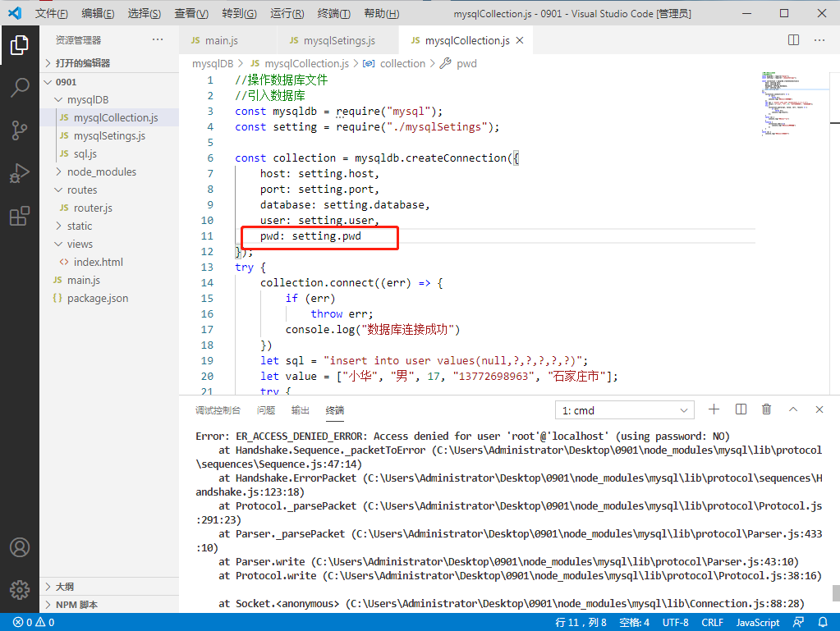Screen dimensions: 840x631
Task: Open the 选择(S) menu
Action: (x=145, y=13)
